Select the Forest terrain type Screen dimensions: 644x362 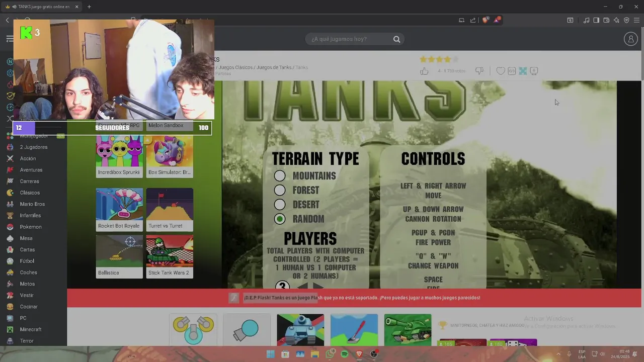click(280, 190)
